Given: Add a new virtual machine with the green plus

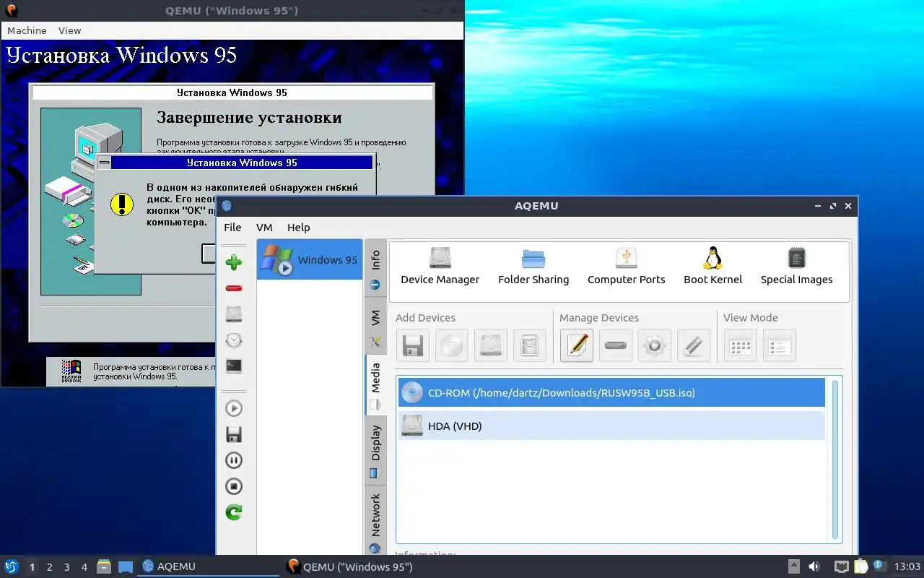Looking at the screenshot, I should pyautogui.click(x=234, y=262).
